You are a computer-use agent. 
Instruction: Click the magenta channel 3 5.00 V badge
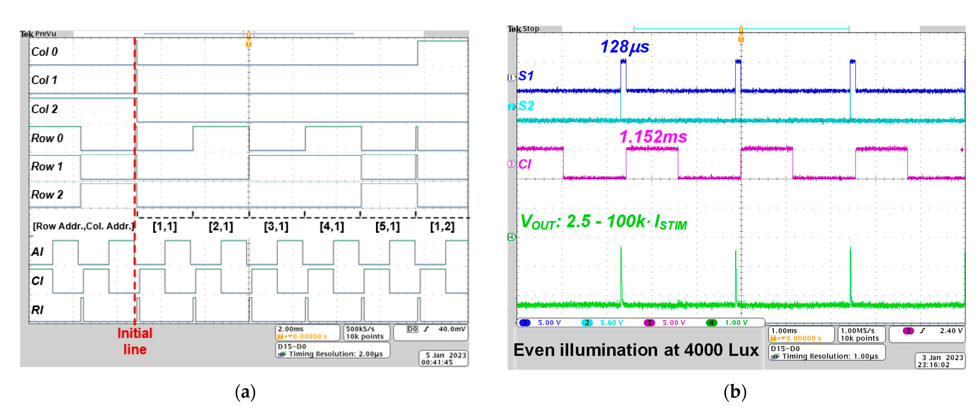pyautogui.click(x=649, y=323)
